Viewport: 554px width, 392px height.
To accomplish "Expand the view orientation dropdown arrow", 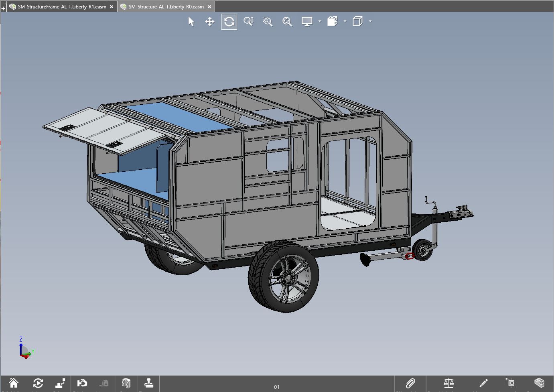I will 345,21.
